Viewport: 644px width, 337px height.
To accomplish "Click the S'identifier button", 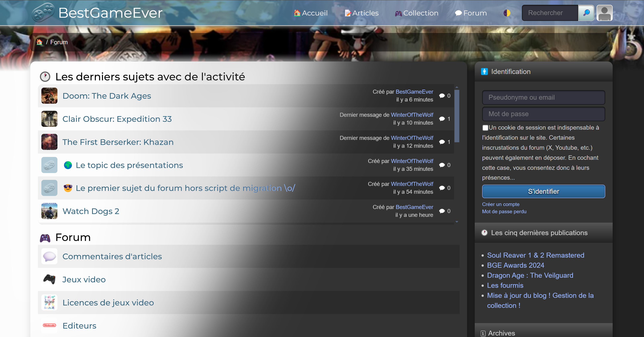I will tap(544, 191).
